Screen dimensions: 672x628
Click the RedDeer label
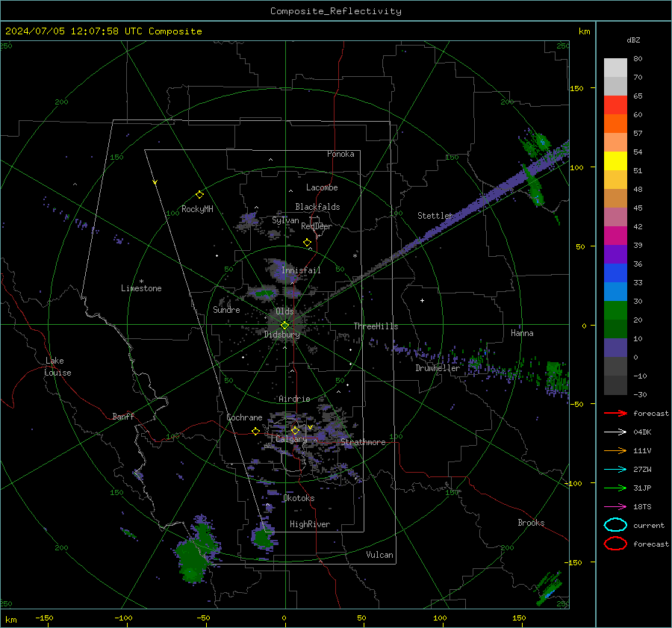click(x=317, y=226)
